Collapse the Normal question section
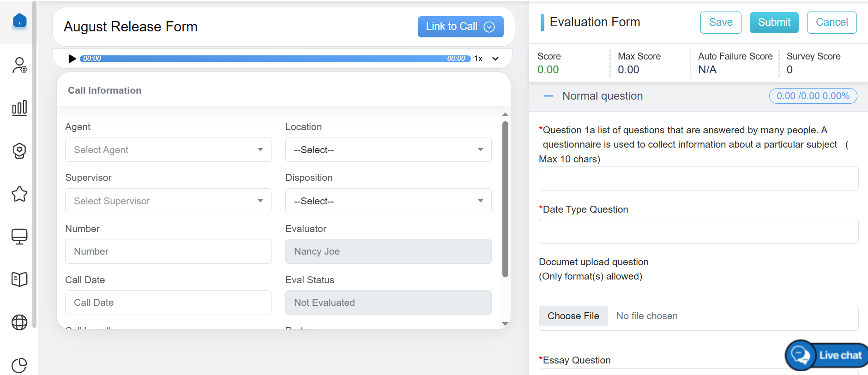This screenshot has width=868, height=375. click(549, 96)
